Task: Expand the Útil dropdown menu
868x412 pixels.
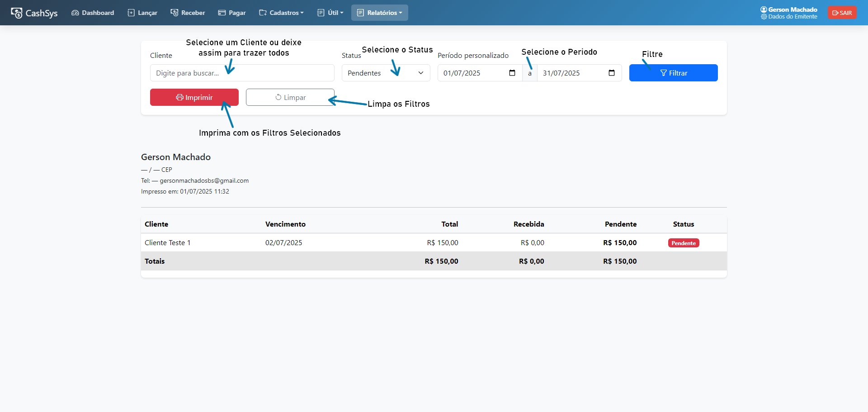Action: click(330, 13)
